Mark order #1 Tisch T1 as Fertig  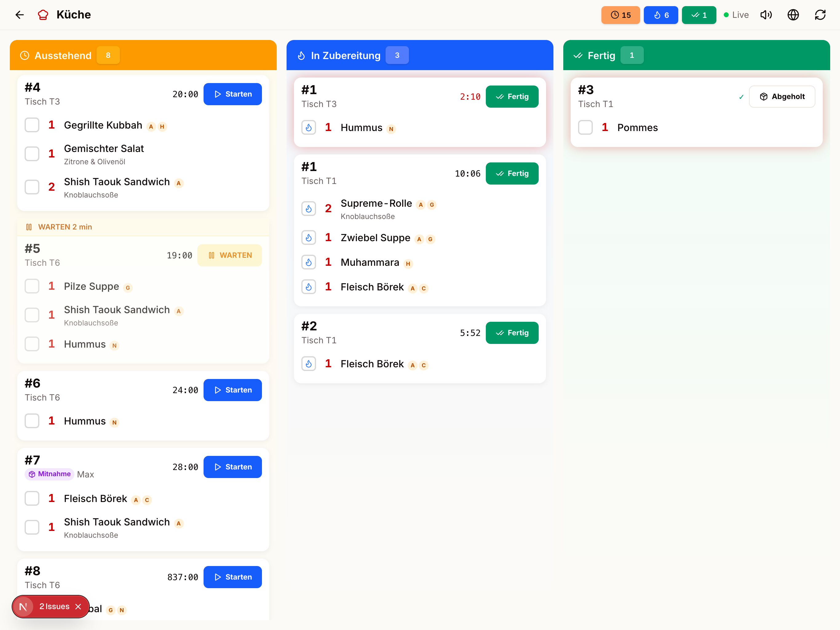click(x=512, y=173)
